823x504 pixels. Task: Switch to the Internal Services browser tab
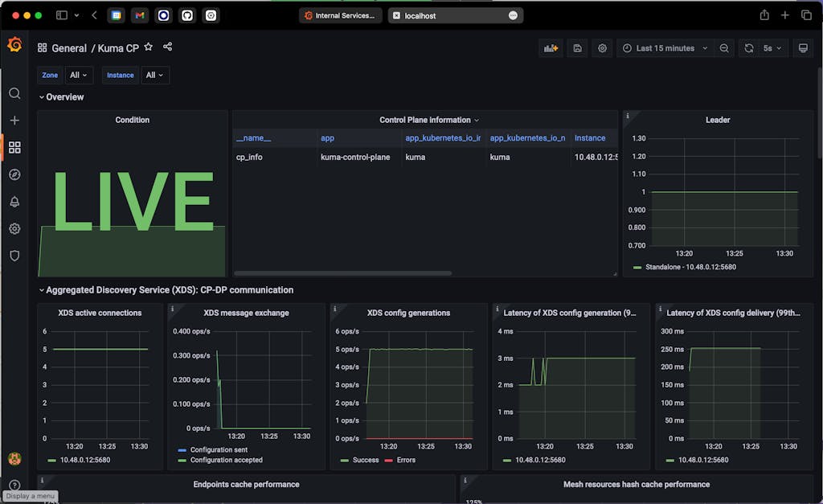[340, 15]
